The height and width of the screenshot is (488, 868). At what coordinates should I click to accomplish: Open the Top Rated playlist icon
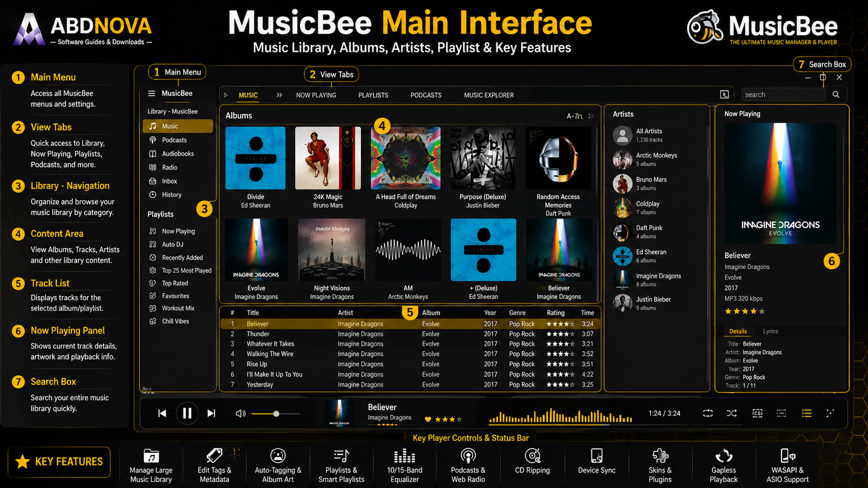click(153, 283)
